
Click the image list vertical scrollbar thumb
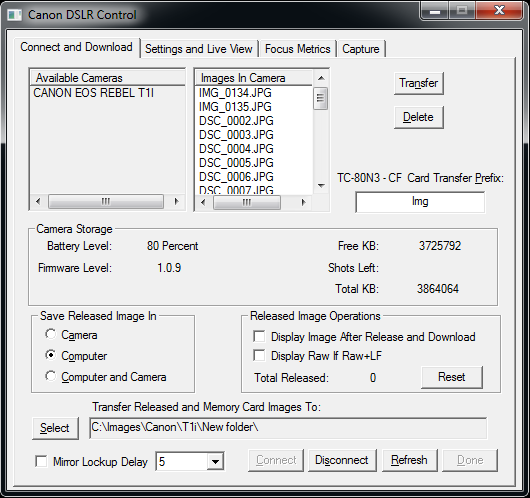tap(320, 98)
